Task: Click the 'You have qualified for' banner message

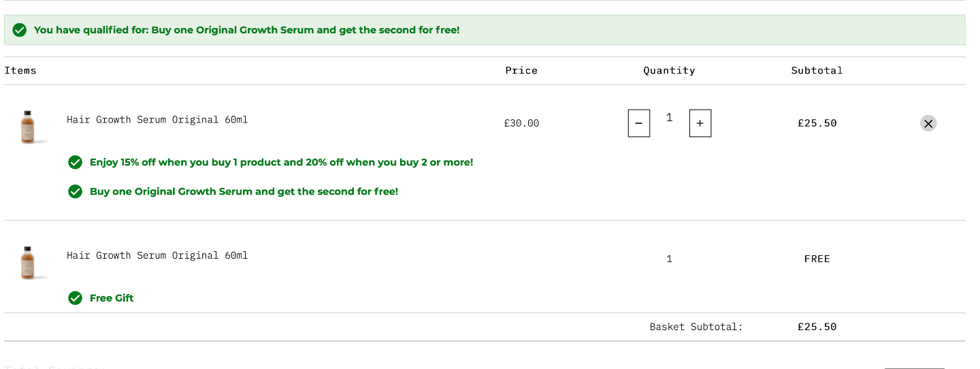Action: (246, 30)
